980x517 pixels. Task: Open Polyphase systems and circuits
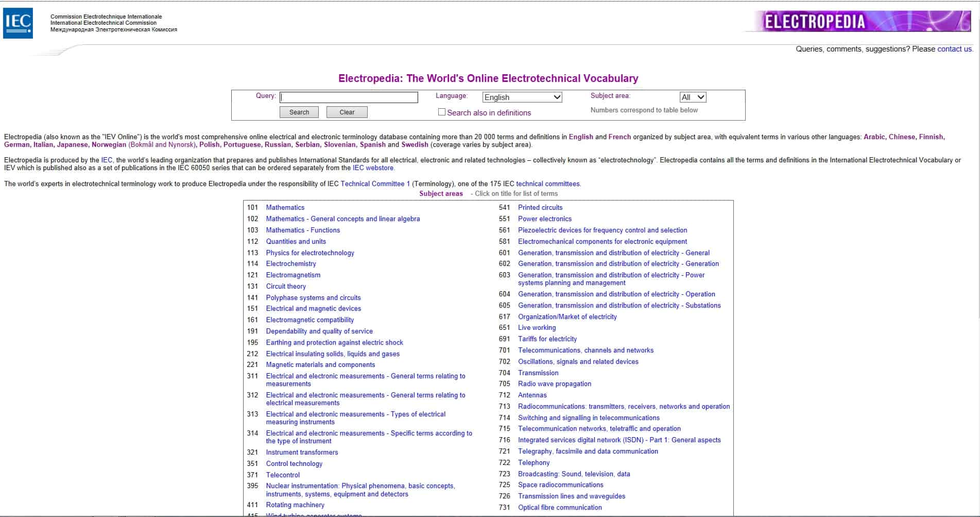point(313,297)
